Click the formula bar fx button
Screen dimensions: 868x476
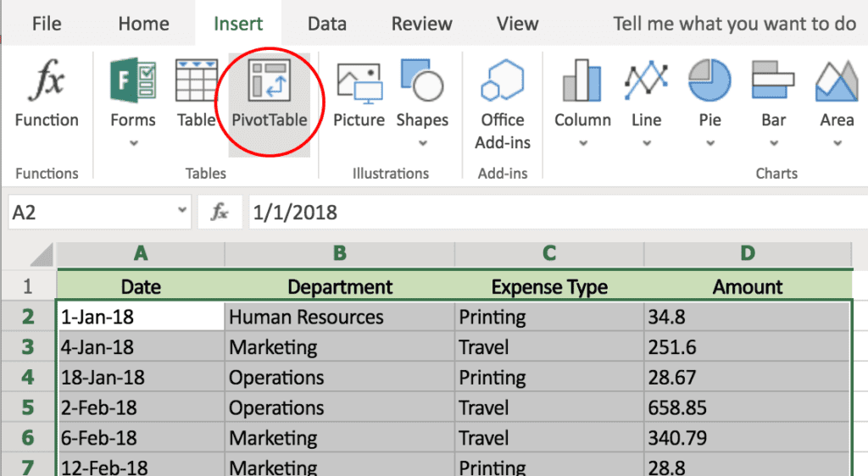click(220, 212)
